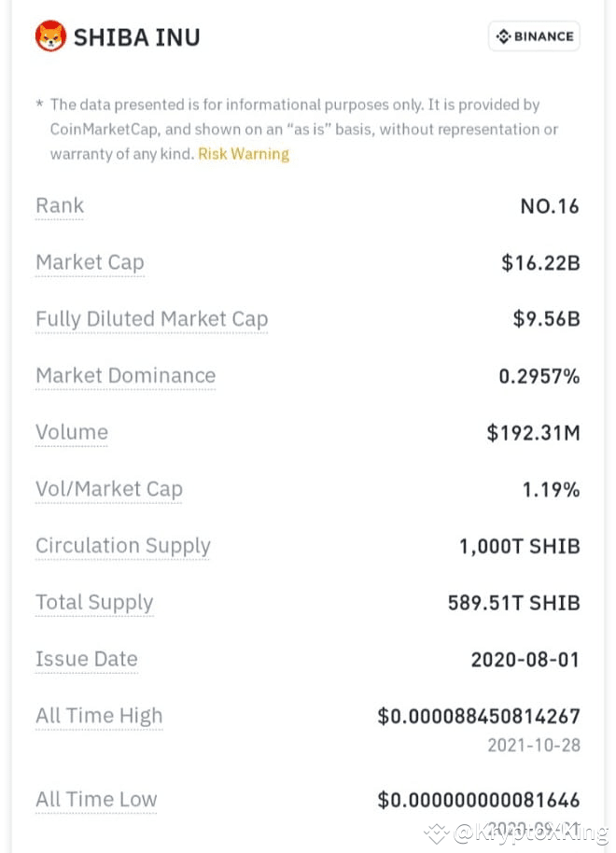This screenshot has height=853, width=616.
Task: Click the Binance badge button
Action: pos(535,36)
